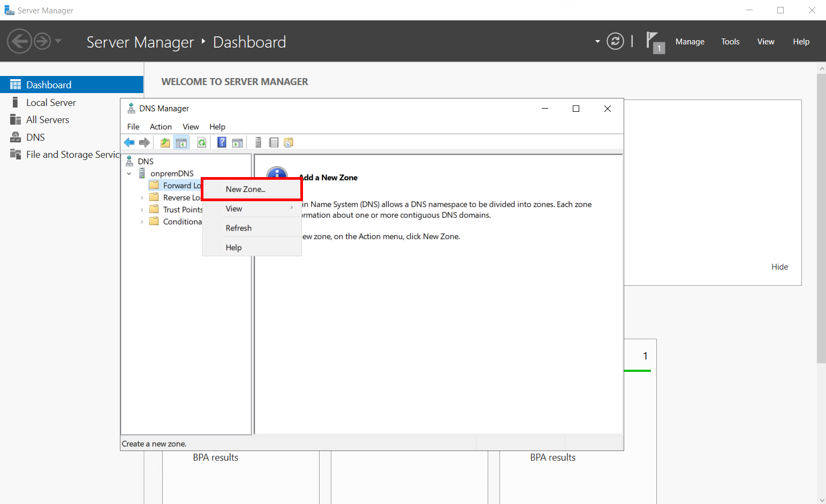Click the folder with documents toolbar icon

point(289,142)
